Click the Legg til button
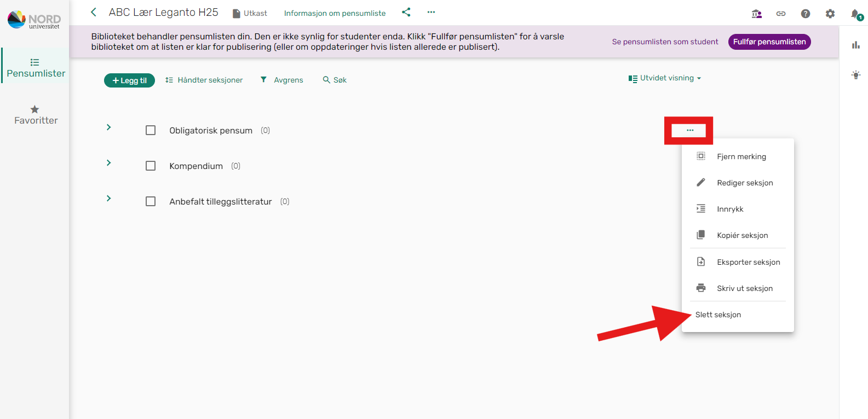The image size is (868, 419). 129,80
